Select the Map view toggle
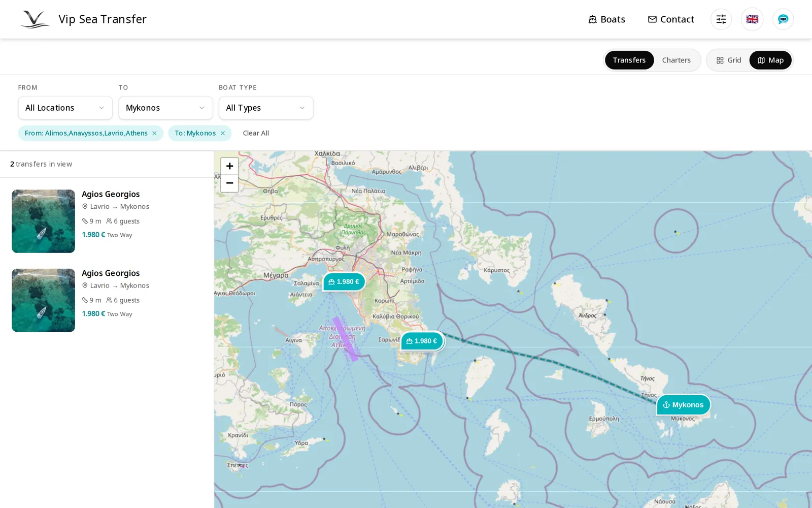Viewport: 812px width, 508px height. [x=770, y=60]
